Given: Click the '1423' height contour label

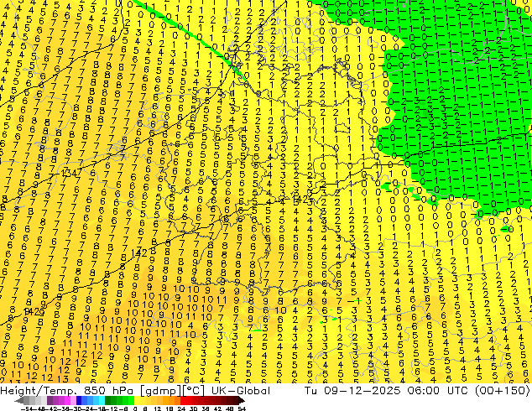Looking at the screenshot, I should click(302, 199).
